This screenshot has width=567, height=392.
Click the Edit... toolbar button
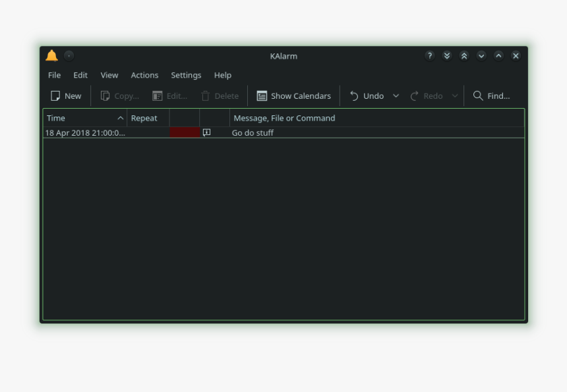point(169,96)
